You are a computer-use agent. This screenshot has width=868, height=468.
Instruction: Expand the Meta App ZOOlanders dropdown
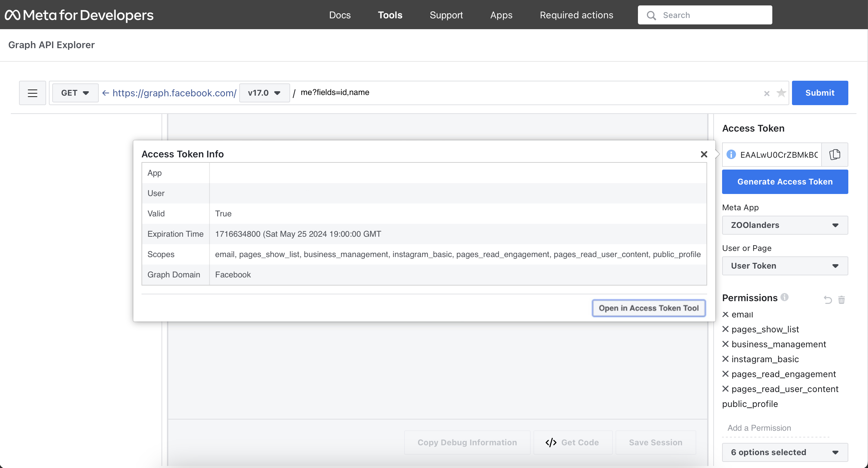coord(785,226)
